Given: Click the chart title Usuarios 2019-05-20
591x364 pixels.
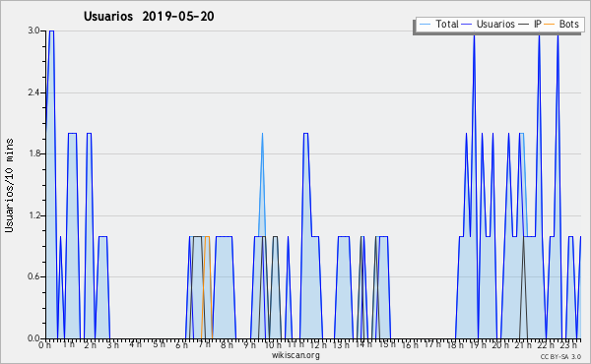Looking at the screenshot, I should (x=149, y=16).
